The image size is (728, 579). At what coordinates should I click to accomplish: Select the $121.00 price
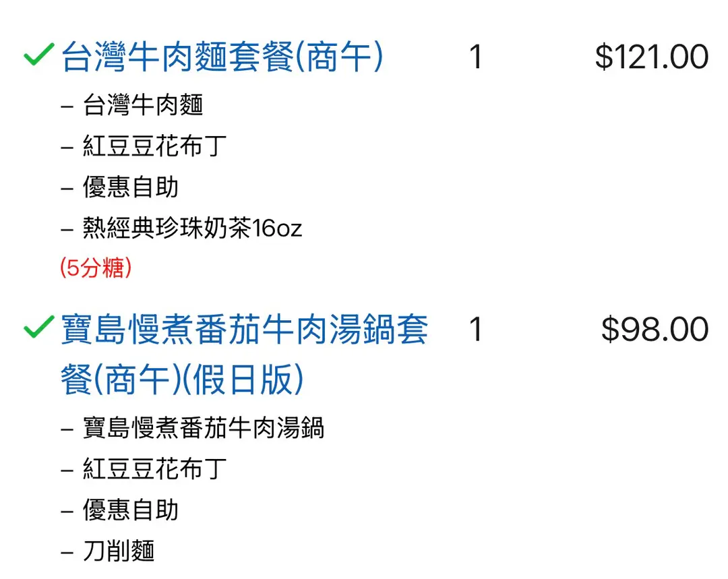[651, 57]
